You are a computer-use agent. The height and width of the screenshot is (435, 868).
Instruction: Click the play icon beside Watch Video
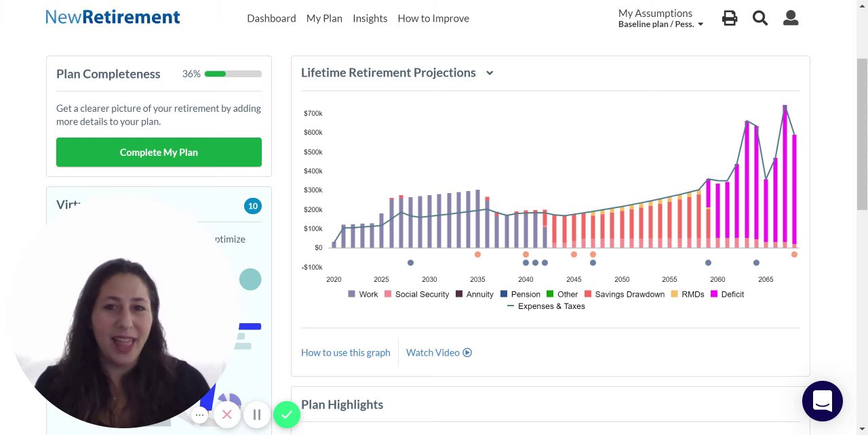[467, 352]
